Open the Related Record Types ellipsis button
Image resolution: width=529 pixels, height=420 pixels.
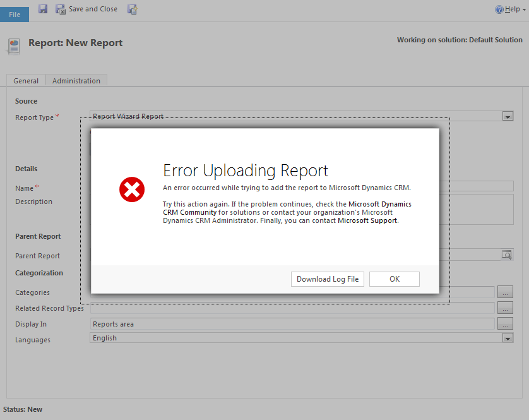pyautogui.click(x=505, y=308)
